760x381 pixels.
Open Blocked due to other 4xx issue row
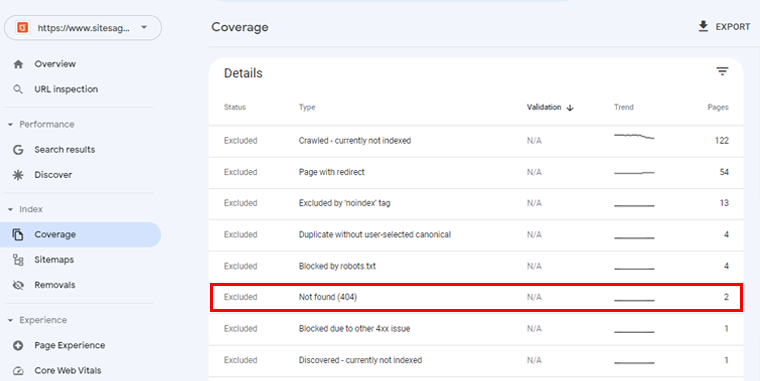476,329
